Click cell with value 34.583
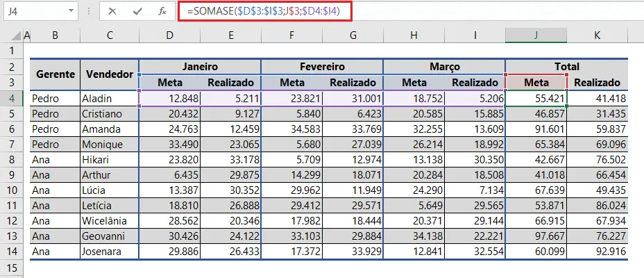 pos(291,129)
